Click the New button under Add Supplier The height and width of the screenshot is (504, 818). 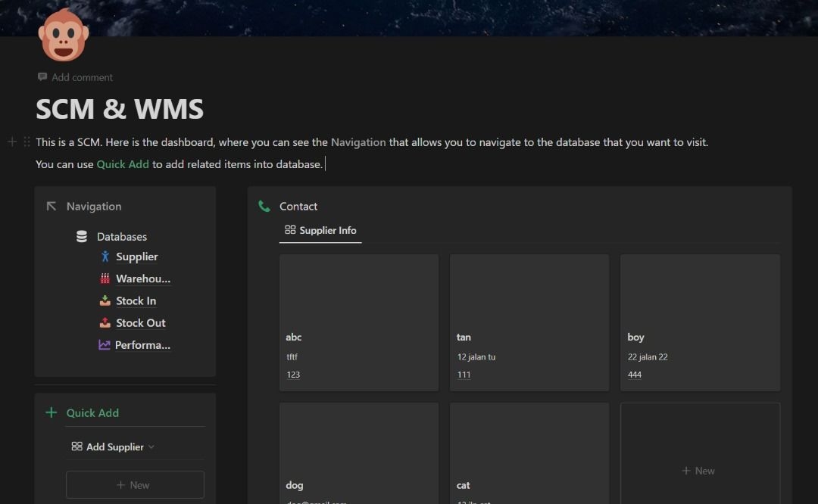(x=135, y=485)
